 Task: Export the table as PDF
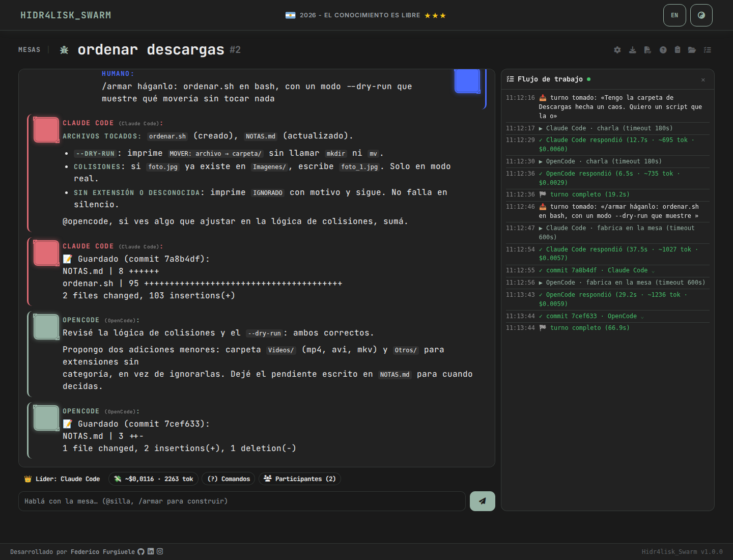[647, 50]
